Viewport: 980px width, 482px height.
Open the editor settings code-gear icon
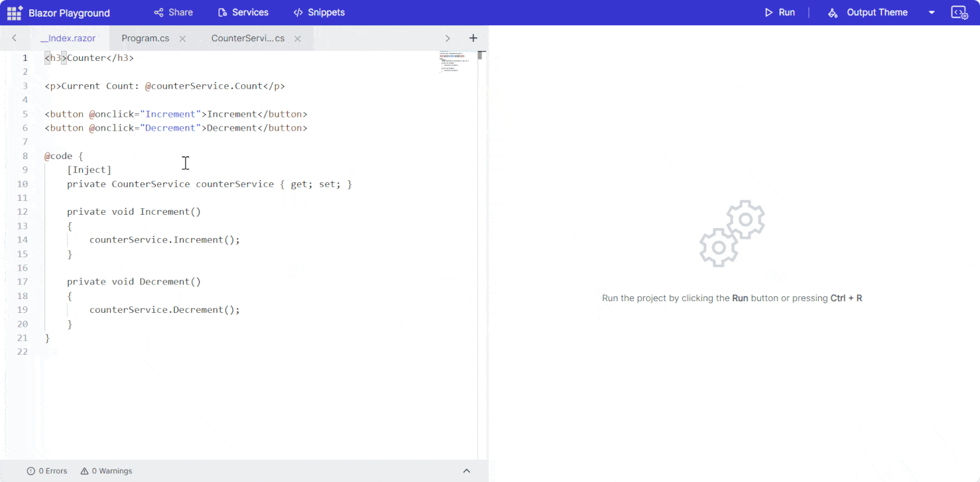click(959, 12)
